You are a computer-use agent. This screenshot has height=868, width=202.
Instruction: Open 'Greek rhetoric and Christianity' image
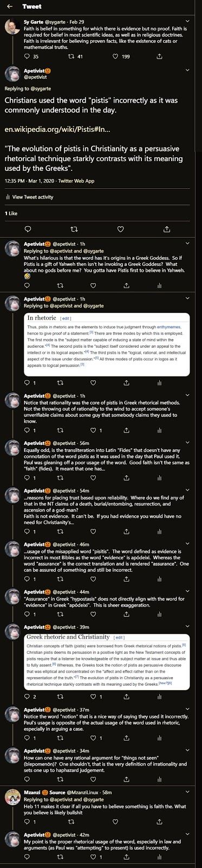pyautogui.click(x=107, y=661)
